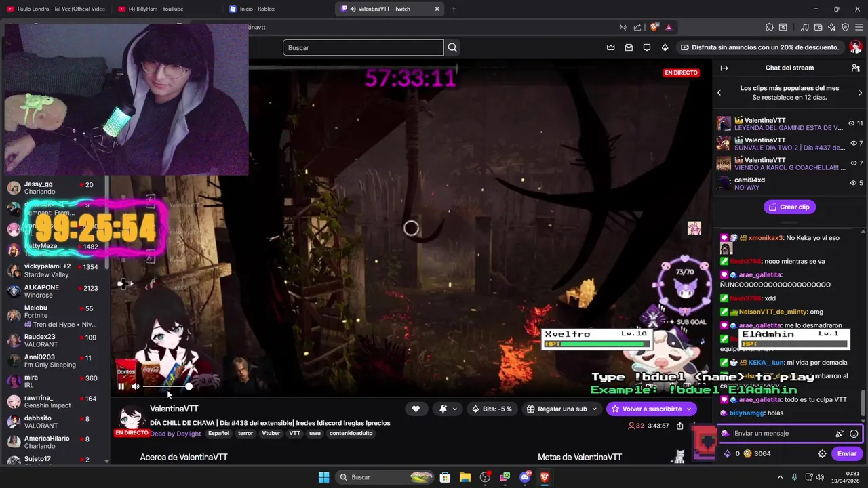The image size is (868, 488).
Task: Show hidden system tray icons chevron
Action: 780,477
